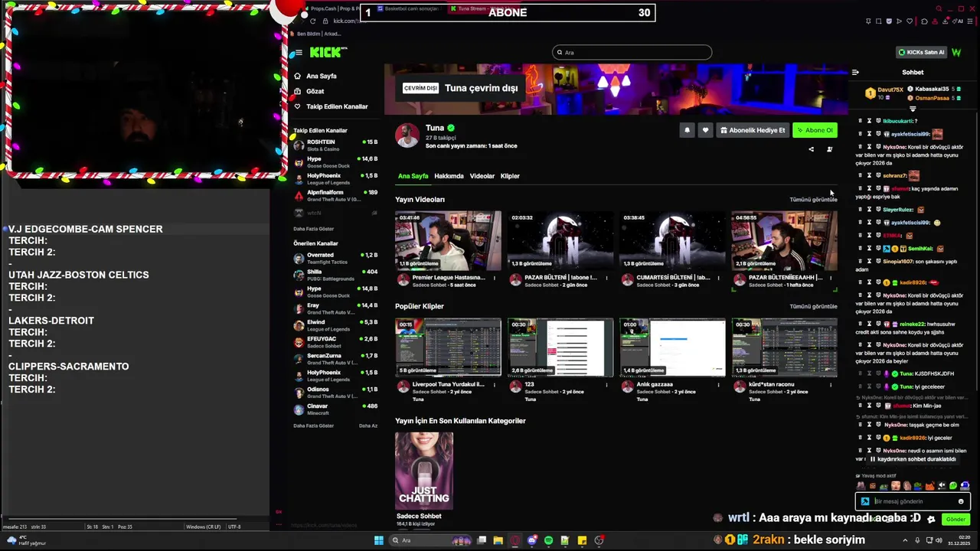
Task: Open File Explorer from the taskbar
Action: (498, 540)
